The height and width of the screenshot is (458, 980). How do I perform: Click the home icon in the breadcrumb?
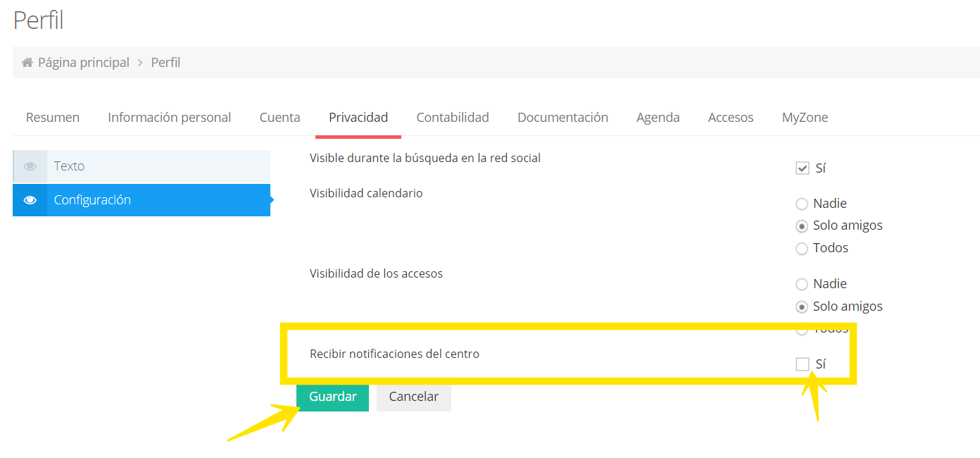pyautogui.click(x=27, y=63)
